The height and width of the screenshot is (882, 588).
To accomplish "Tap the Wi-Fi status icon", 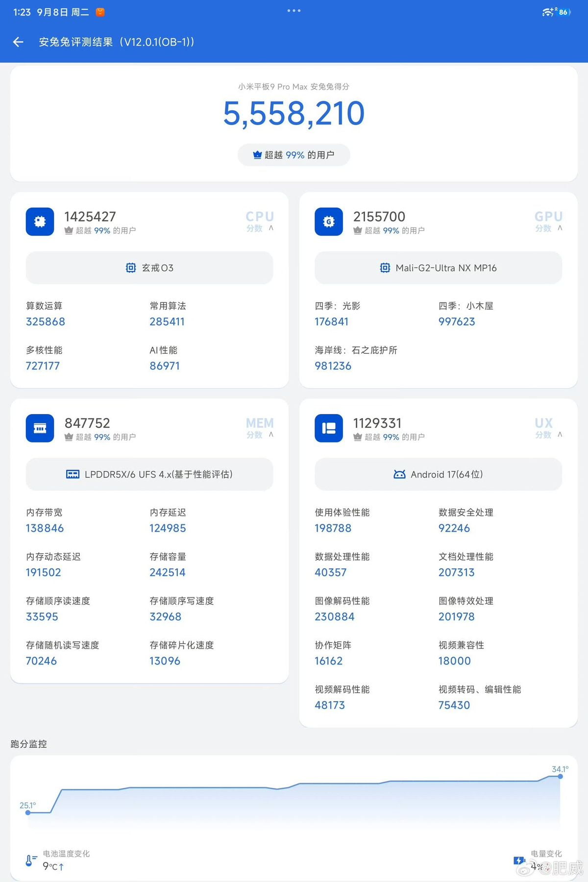I will coord(548,12).
